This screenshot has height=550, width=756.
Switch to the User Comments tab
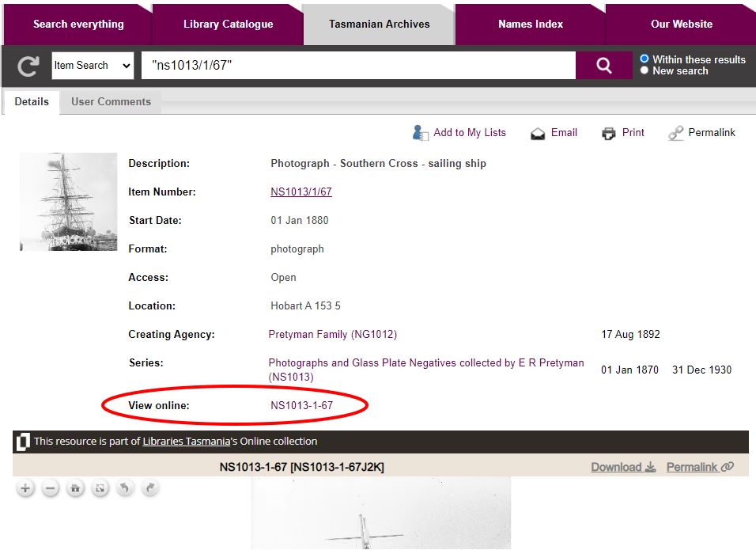(111, 101)
